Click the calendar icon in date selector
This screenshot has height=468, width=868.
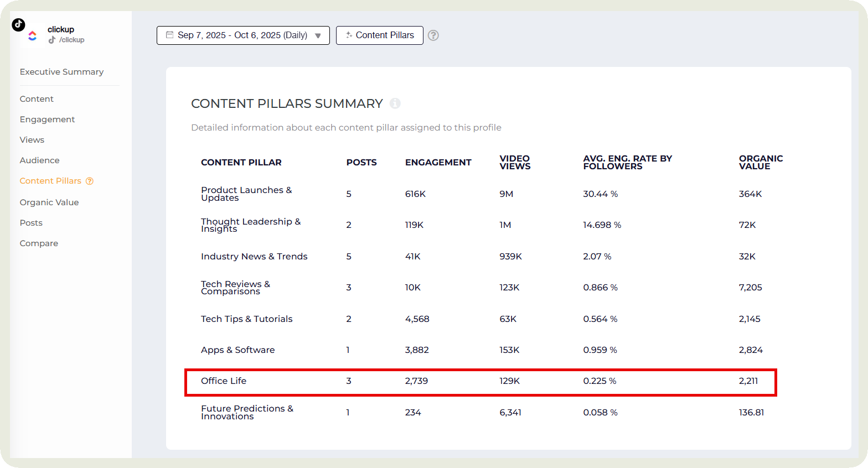(x=170, y=35)
